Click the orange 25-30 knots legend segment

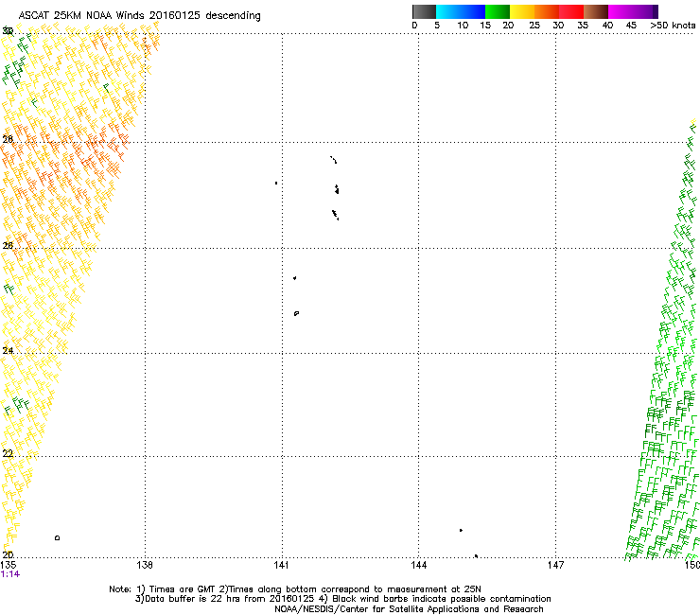tap(547, 11)
